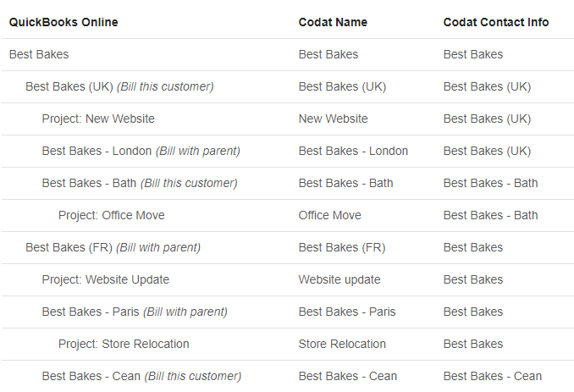Click the Project: Store Relocation entry
Screen dimensions: 574x392
click(x=124, y=344)
